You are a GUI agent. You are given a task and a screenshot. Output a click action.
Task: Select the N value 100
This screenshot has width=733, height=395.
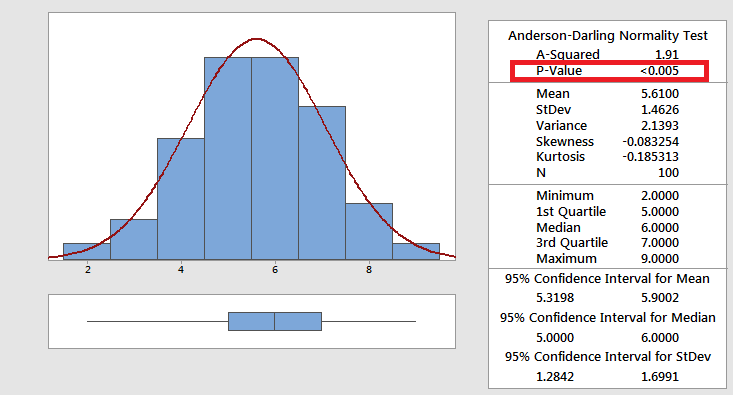click(668, 173)
